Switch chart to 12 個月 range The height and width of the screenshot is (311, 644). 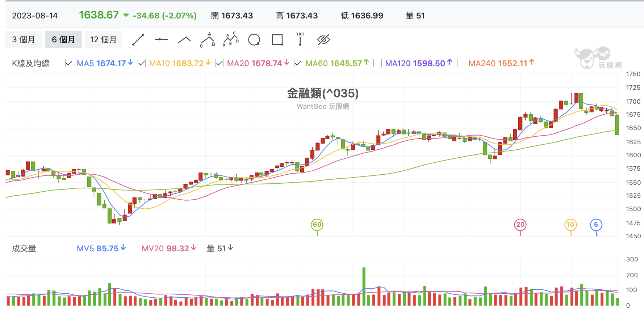pos(104,39)
